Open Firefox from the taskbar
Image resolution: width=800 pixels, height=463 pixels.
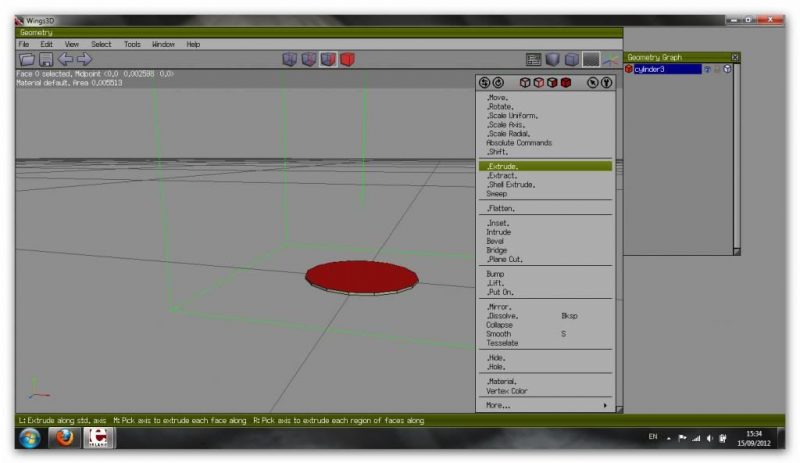65,438
